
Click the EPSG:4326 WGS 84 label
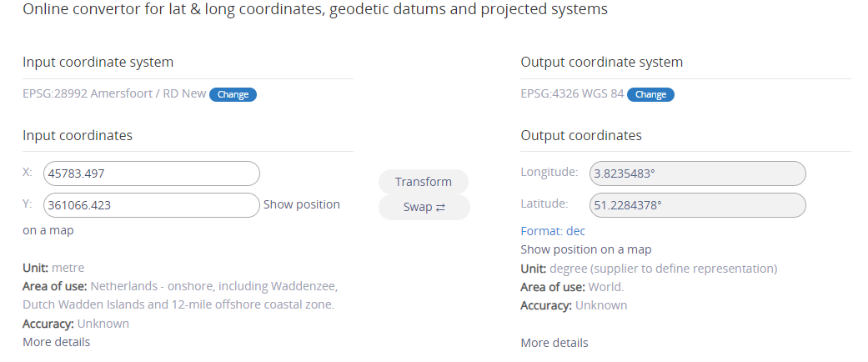coord(571,93)
